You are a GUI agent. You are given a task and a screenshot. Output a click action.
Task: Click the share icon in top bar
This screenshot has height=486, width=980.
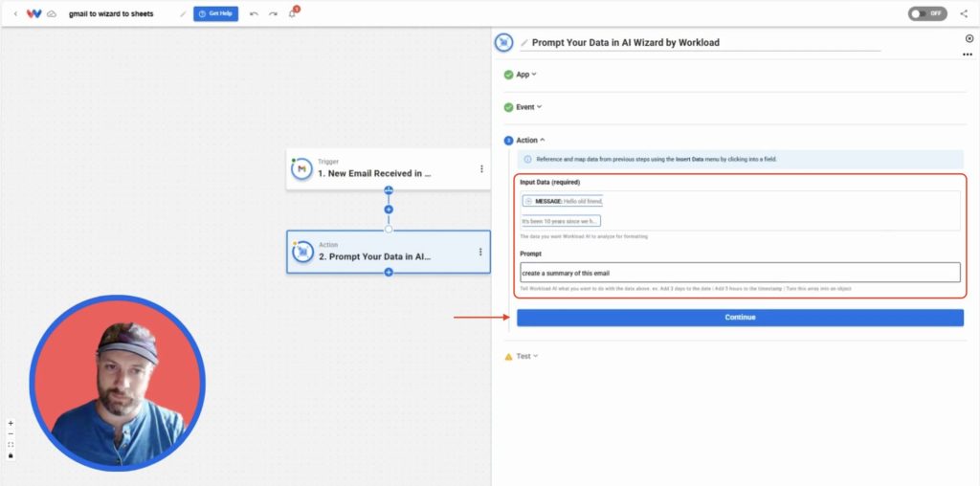(x=964, y=13)
